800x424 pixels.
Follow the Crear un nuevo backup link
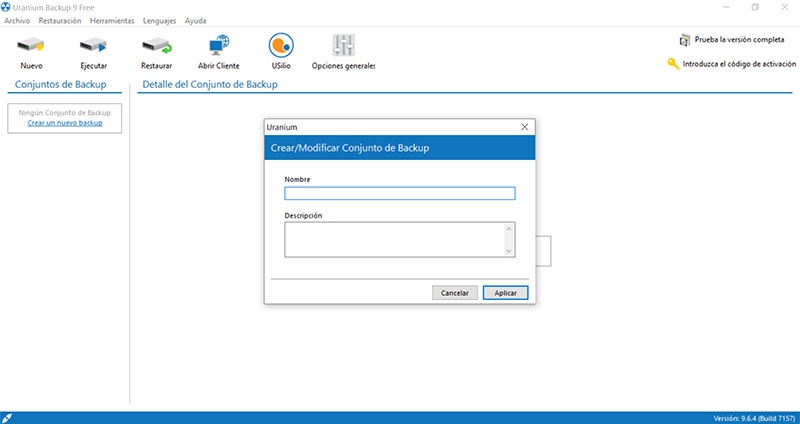coord(65,123)
